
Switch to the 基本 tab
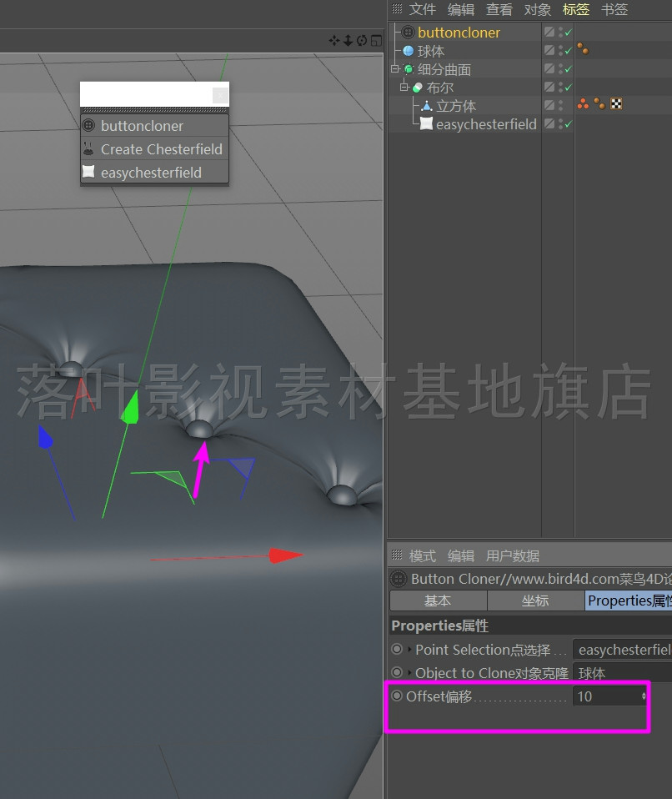point(439,601)
